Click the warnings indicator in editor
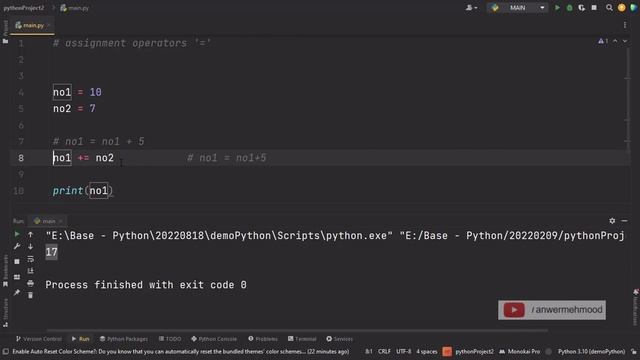The width and height of the screenshot is (640, 360). (x=603, y=41)
